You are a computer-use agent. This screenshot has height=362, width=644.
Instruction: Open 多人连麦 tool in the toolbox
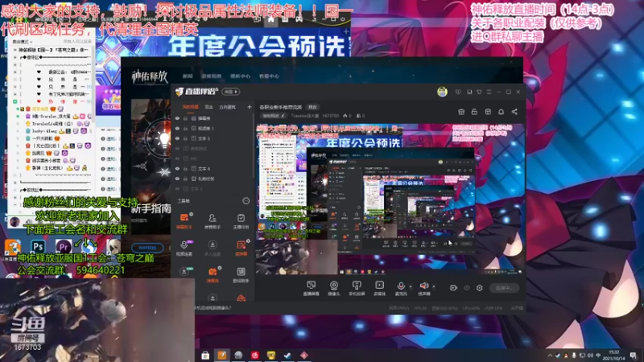[213, 248]
